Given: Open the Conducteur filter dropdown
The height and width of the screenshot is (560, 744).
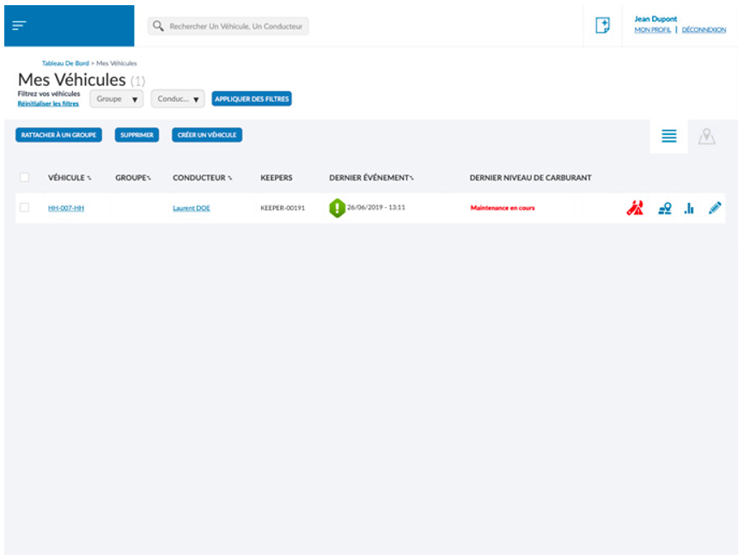Looking at the screenshot, I should click(x=178, y=99).
